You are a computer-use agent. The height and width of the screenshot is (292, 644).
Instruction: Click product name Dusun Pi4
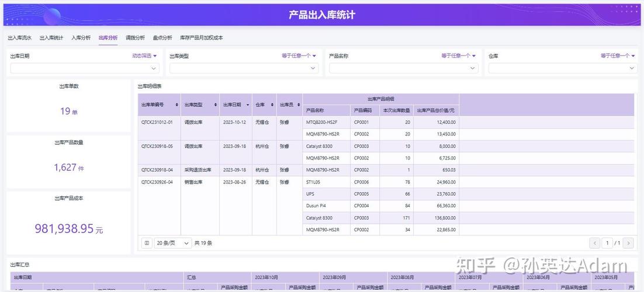click(x=316, y=206)
